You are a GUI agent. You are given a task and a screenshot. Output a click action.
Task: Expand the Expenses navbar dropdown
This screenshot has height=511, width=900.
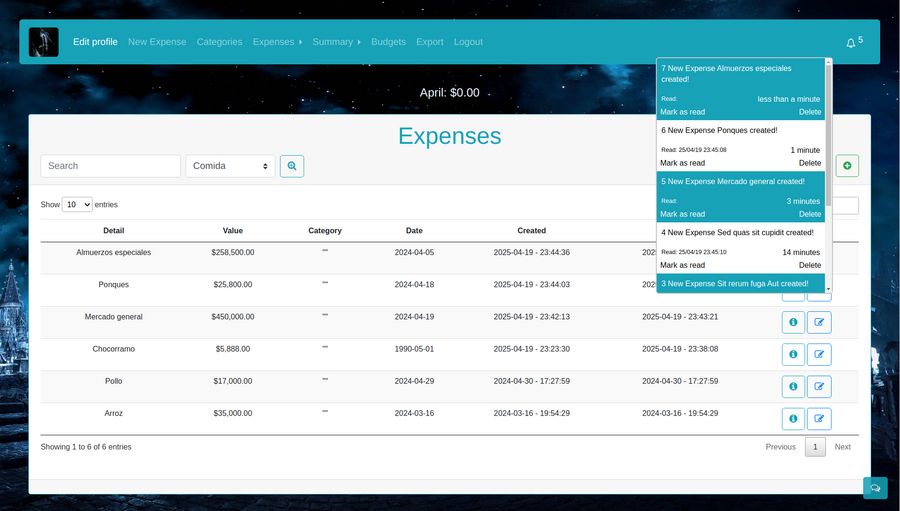pos(277,42)
